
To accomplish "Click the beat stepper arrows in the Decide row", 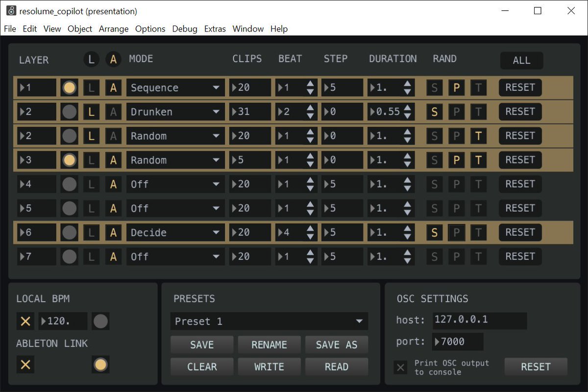I will (310, 233).
